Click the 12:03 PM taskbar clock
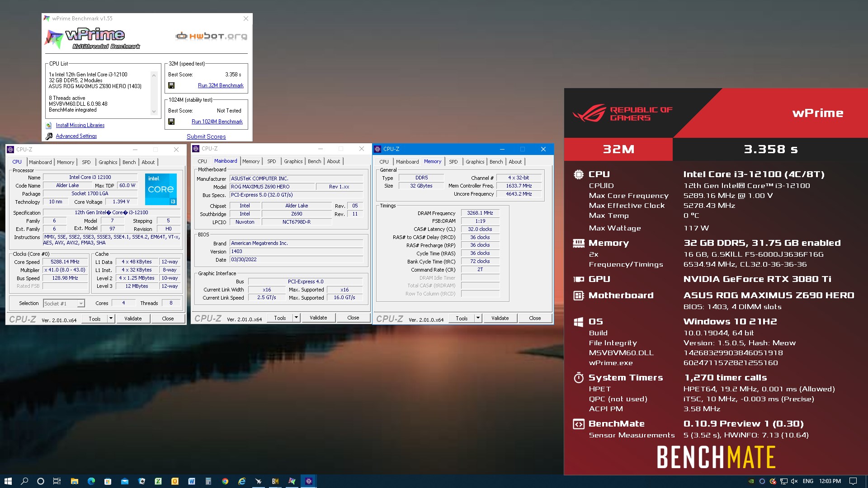868x488 pixels. pyautogui.click(x=830, y=481)
